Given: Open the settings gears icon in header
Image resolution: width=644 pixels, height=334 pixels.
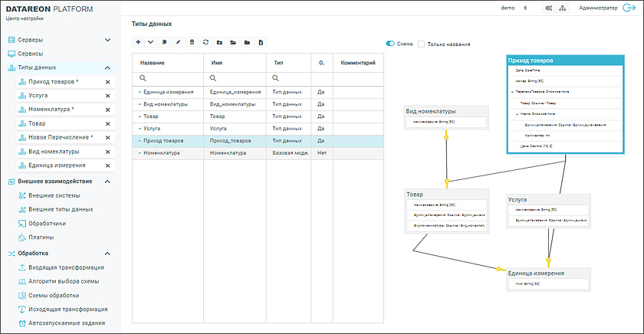Looking at the screenshot, I should pos(547,8).
